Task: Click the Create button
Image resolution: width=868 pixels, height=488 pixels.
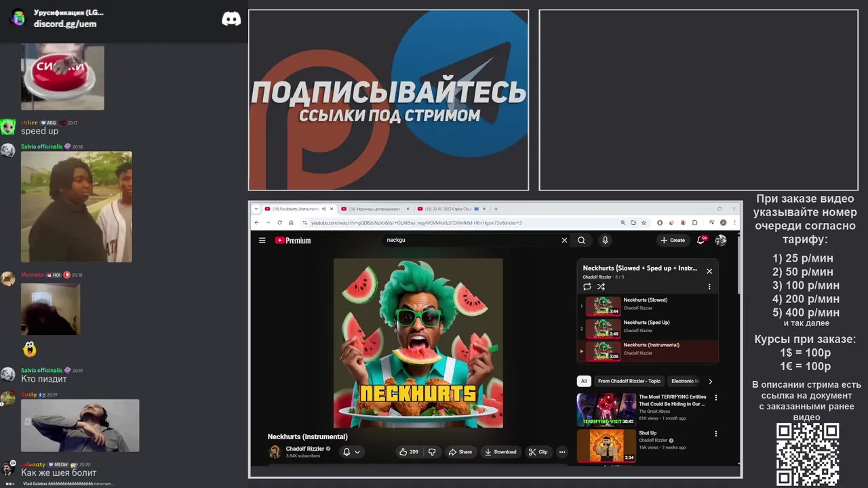Action: point(673,240)
